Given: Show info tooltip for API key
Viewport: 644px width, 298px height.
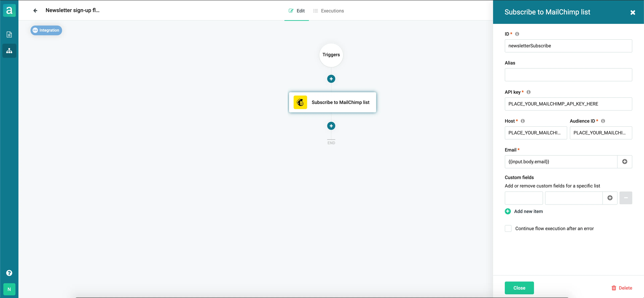Looking at the screenshot, I should [528, 92].
